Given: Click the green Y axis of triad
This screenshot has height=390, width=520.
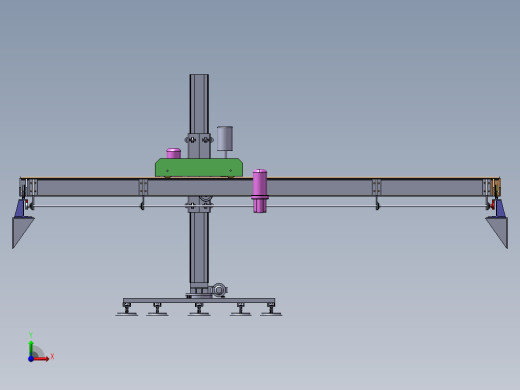Looking at the screenshot, I should point(31,349).
